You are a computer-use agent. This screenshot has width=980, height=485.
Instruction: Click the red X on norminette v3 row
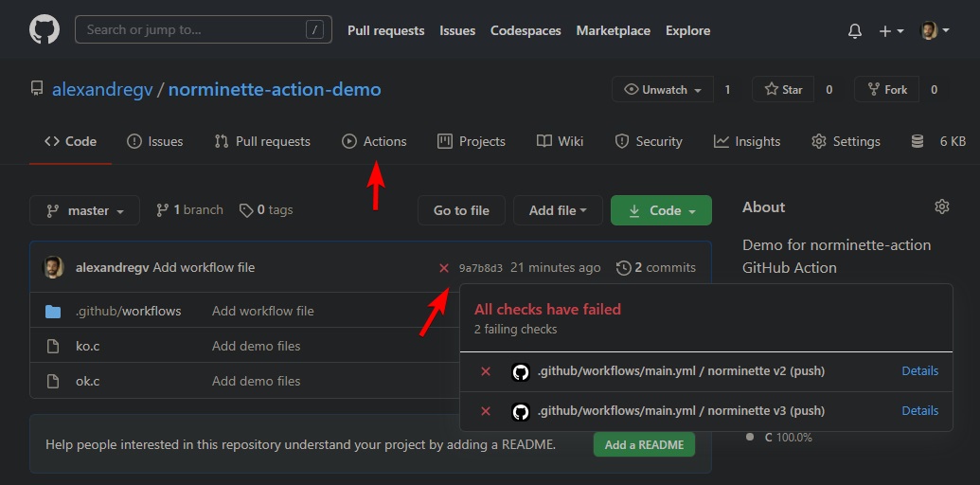[486, 411]
